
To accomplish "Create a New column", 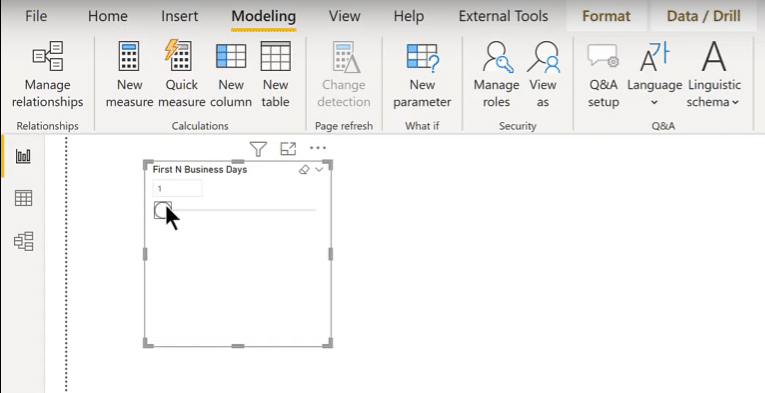I will (x=231, y=75).
